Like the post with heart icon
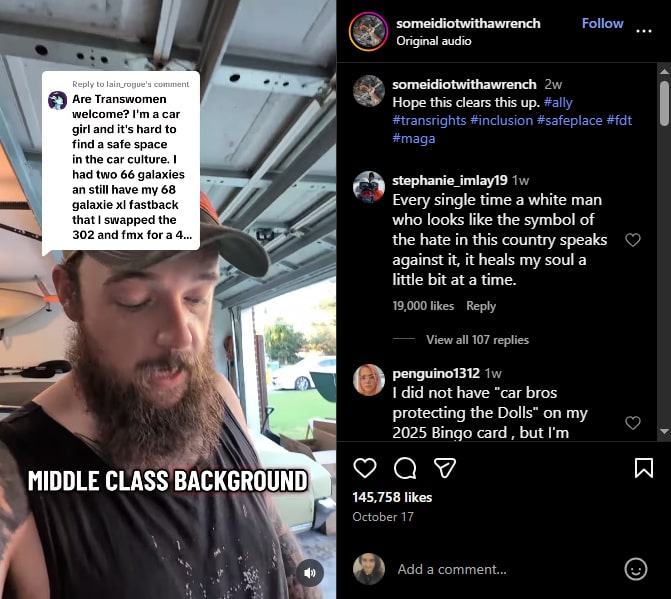The width and height of the screenshot is (671, 599). click(x=365, y=468)
